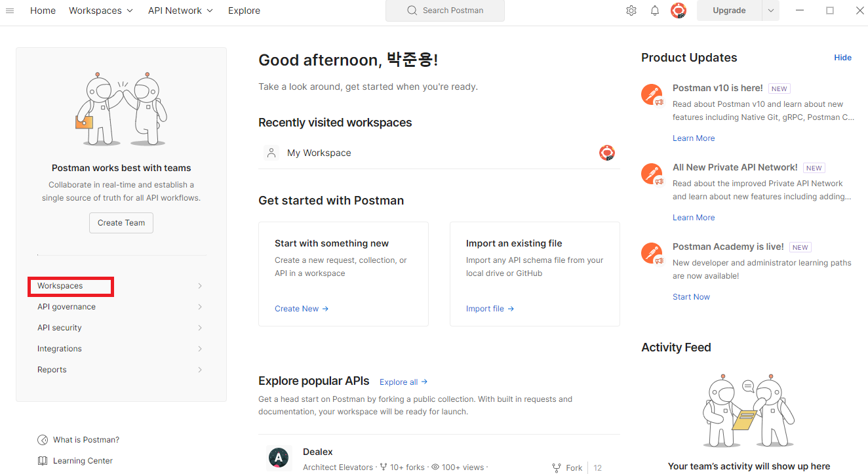Click the Start with something new card
Screen dimensions: 868x474
pos(344,274)
